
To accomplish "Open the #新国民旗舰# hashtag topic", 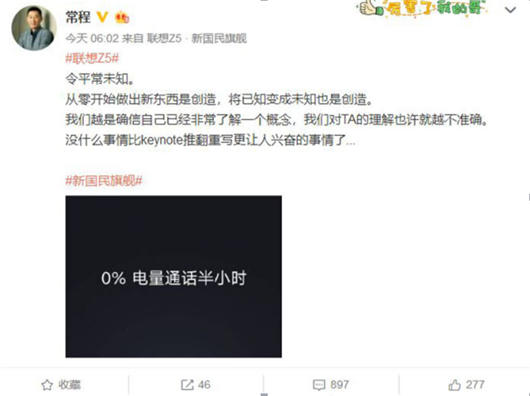I will [x=104, y=181].
